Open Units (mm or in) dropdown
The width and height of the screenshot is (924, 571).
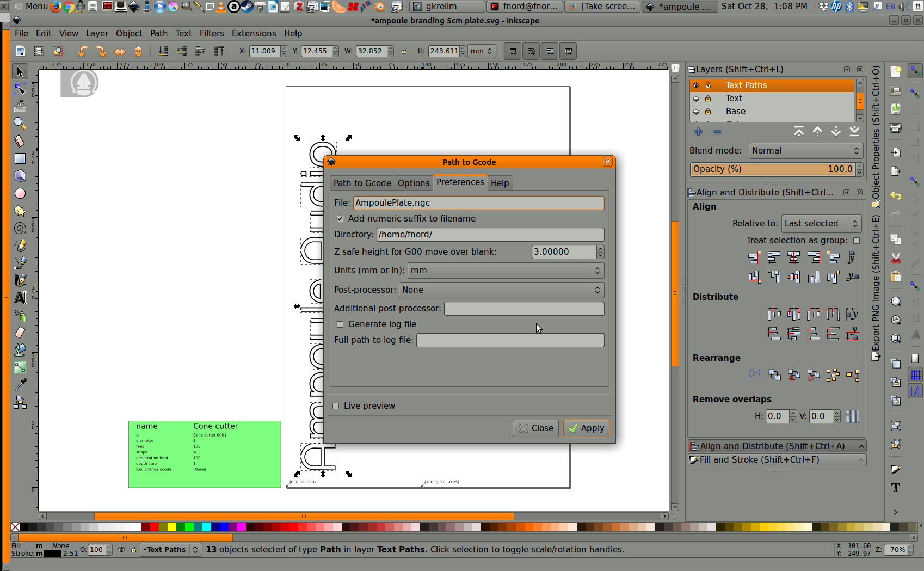pos(506,271)
